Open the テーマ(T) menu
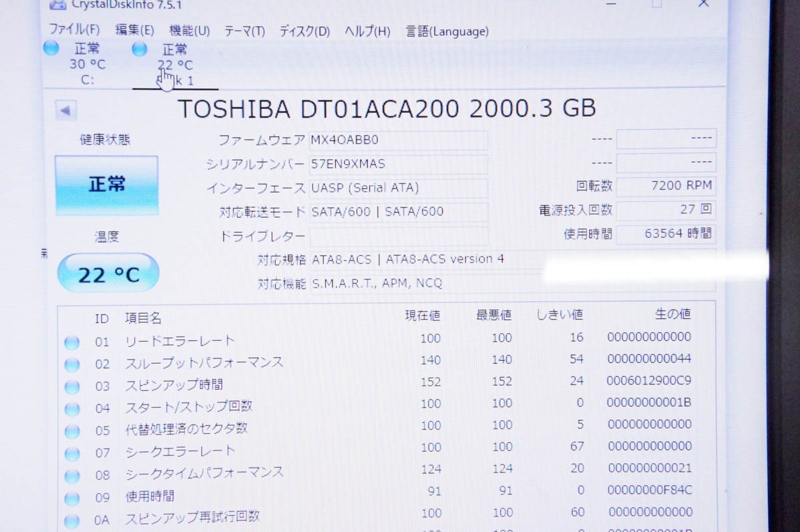 click(x=245, y=31)
